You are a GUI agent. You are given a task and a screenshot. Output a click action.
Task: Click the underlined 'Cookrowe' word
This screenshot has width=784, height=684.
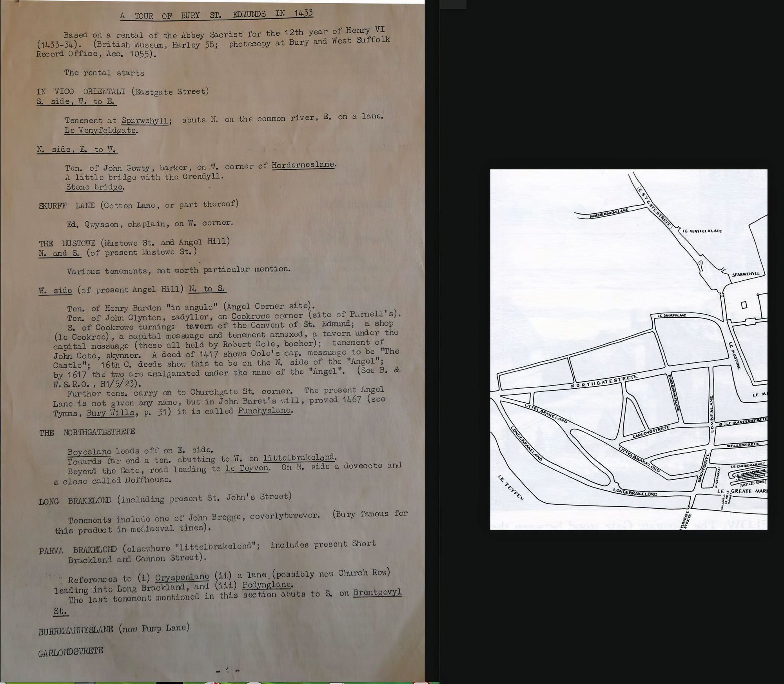[x=250, y=316]
